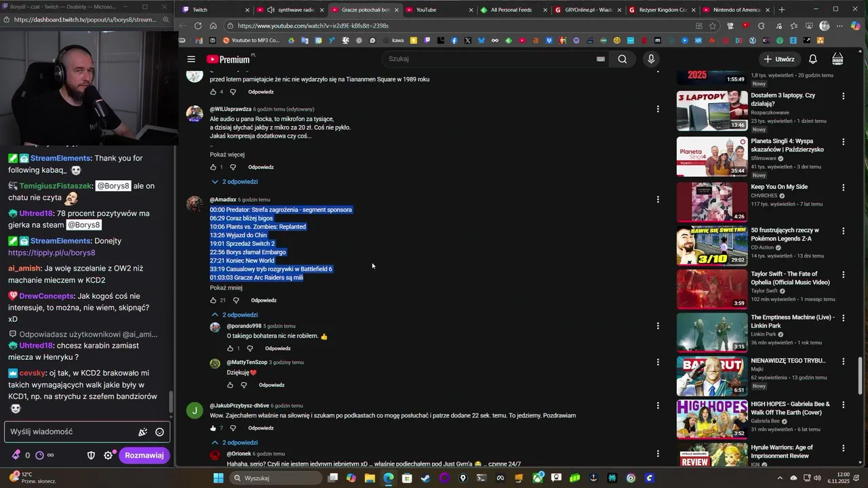868x488 pixels.
Task: Refresh the browser page
Action: [198, 26]
